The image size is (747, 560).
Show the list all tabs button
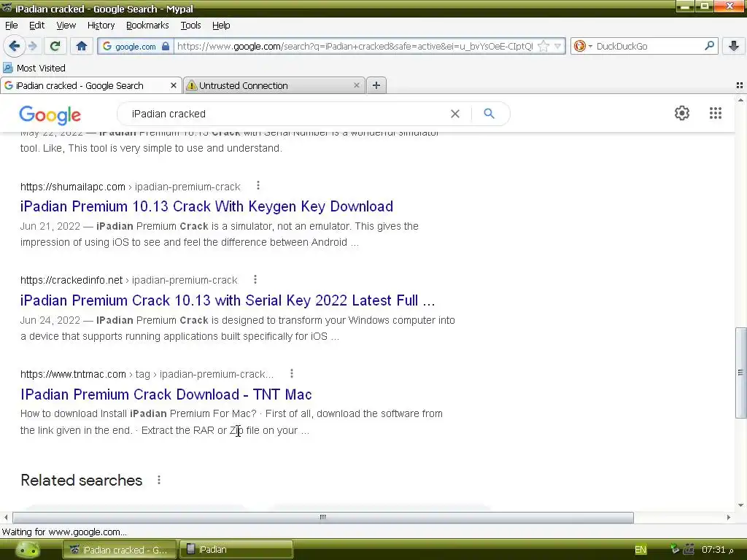[740, 86]
